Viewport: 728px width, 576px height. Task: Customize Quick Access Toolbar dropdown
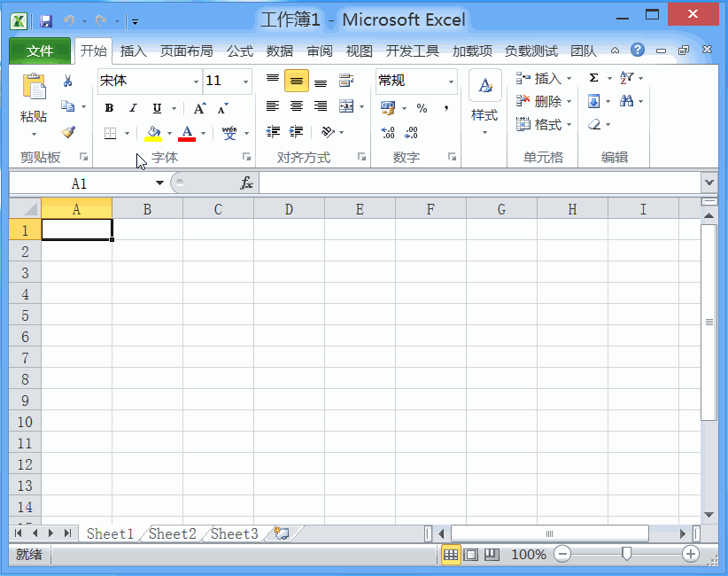click(136, 21)
